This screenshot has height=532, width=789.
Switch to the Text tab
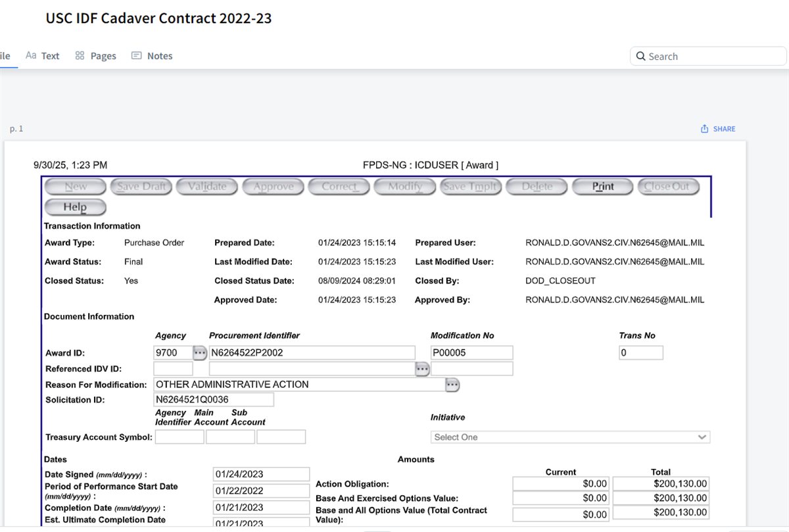43,56
